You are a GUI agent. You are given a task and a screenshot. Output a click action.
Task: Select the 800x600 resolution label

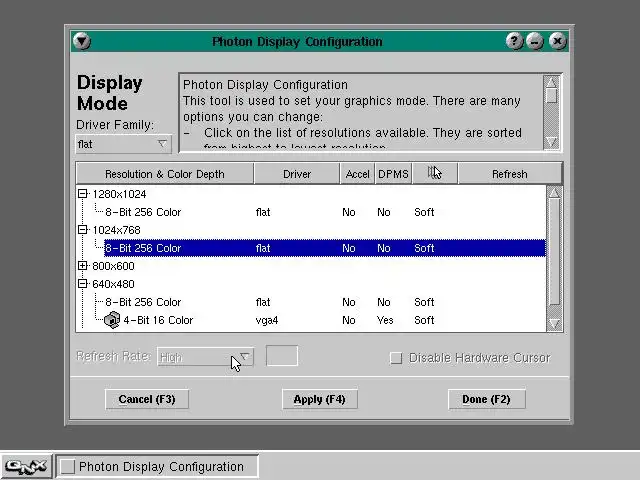[x=113, y=266]
